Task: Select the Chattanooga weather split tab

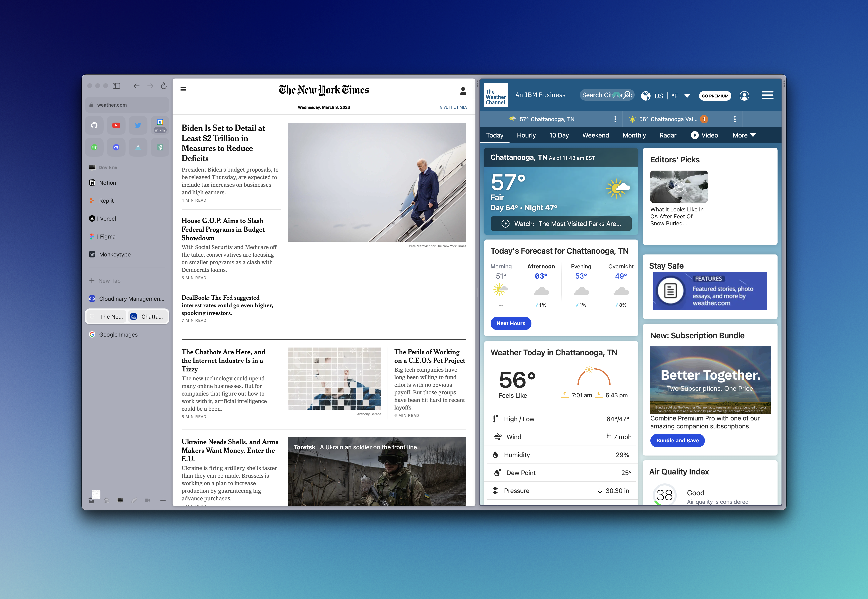Action: [148, 317]
